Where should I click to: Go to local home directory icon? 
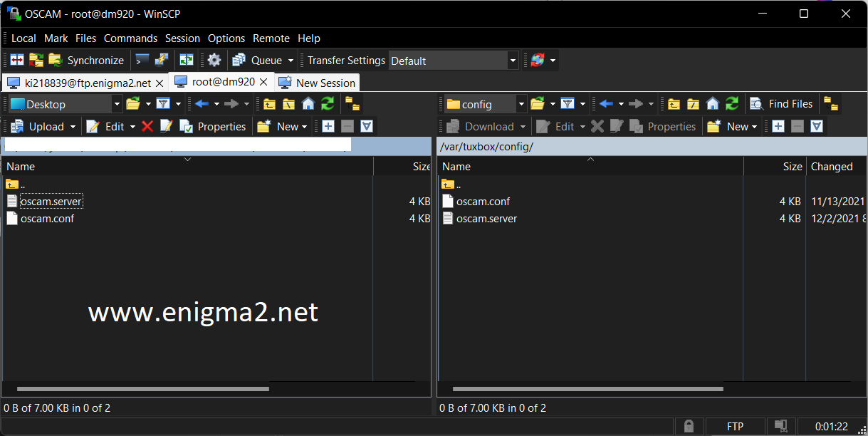(x=308, y=104)
